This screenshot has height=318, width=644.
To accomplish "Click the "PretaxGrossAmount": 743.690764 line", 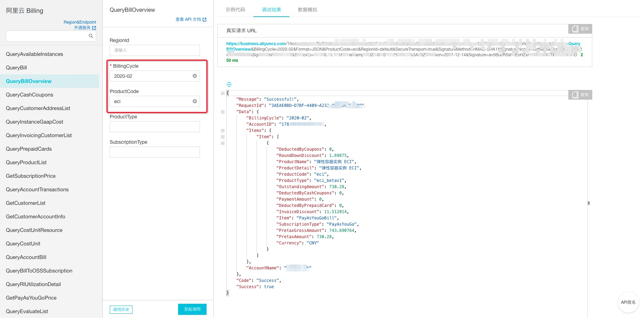I will pyautogui.click(x=316, y=231).
